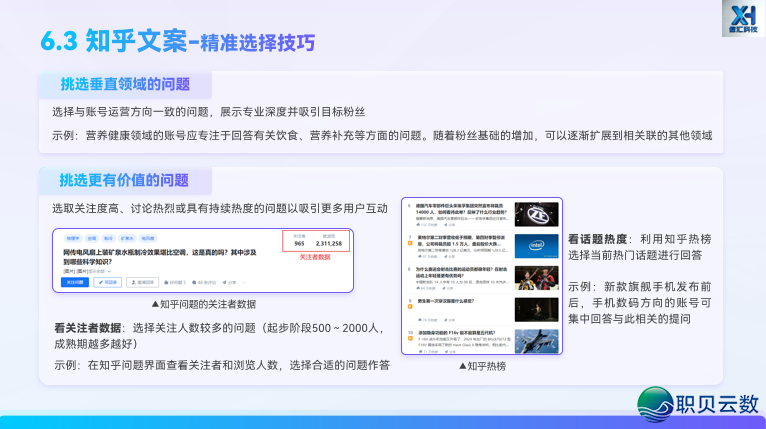Click the orange badge beside hot item 9
The image size is (766, 429).
pos(410,306)
